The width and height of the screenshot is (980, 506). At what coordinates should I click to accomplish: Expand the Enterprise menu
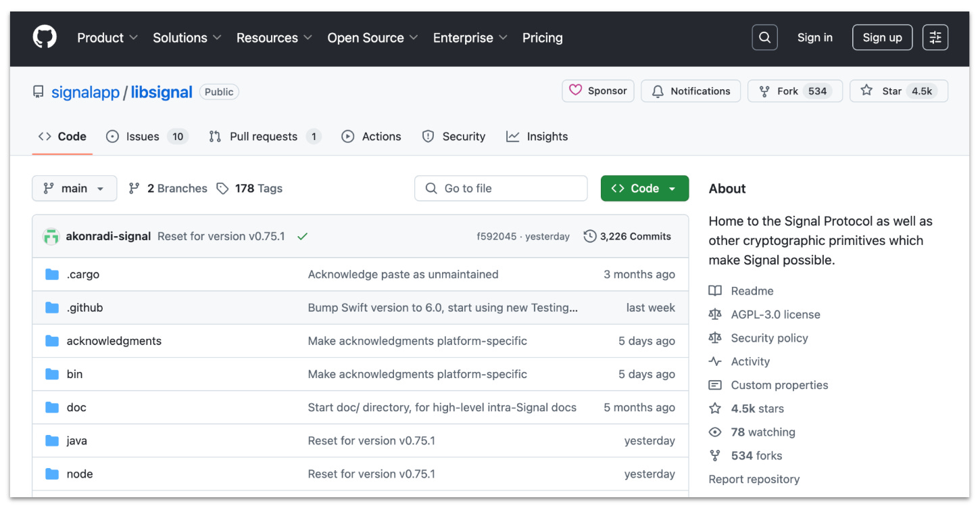(x=471, y=38)
